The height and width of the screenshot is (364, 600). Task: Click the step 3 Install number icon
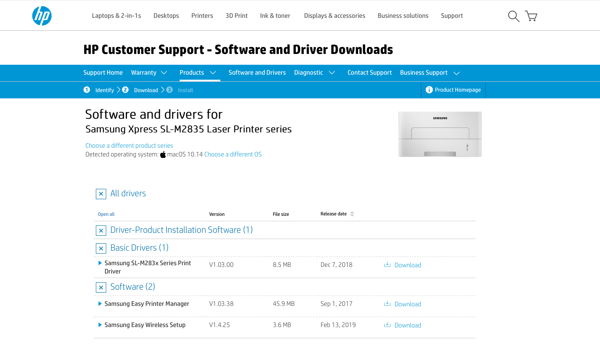pos(169,90)
